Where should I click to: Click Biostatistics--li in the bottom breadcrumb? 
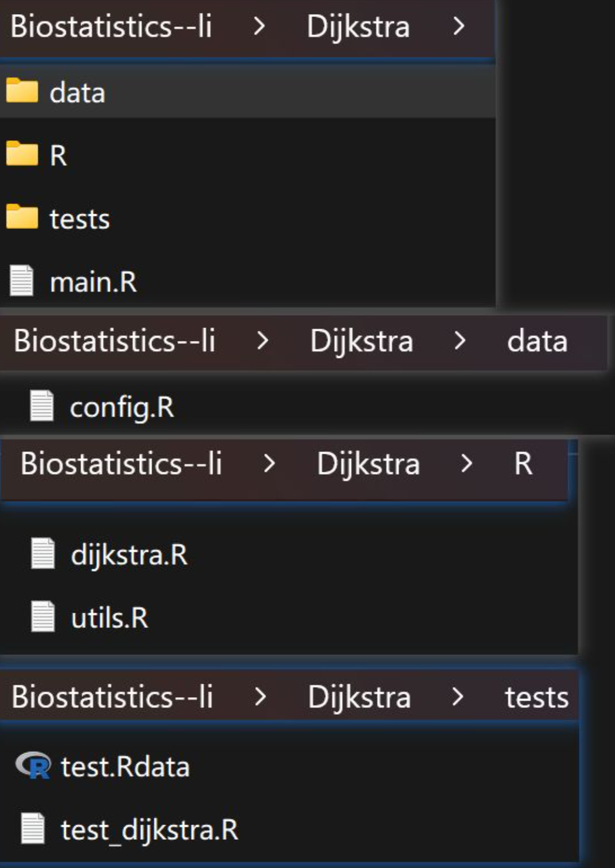tap(112, 697)
